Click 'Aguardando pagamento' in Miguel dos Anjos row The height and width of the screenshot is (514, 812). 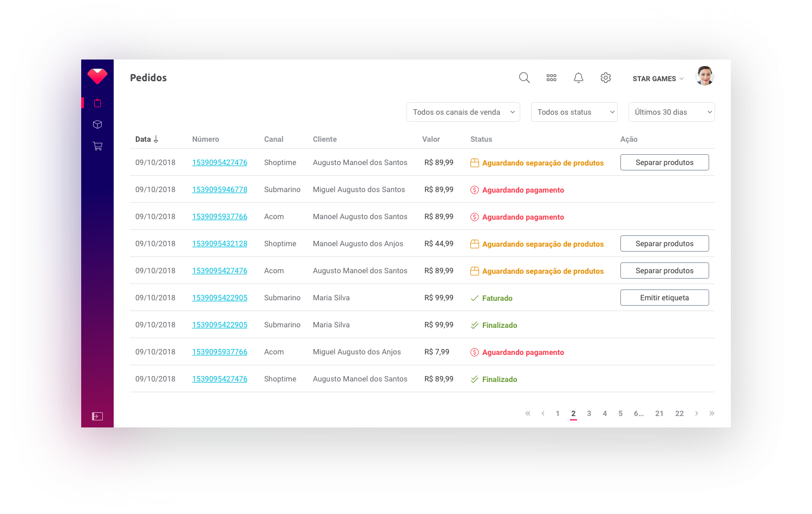point(523,352)
